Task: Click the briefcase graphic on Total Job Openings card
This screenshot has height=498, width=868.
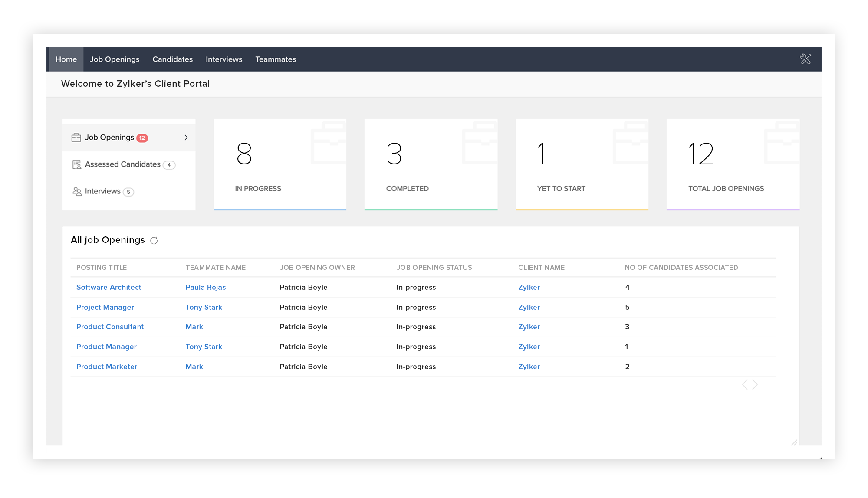Action: pos(780,140)
